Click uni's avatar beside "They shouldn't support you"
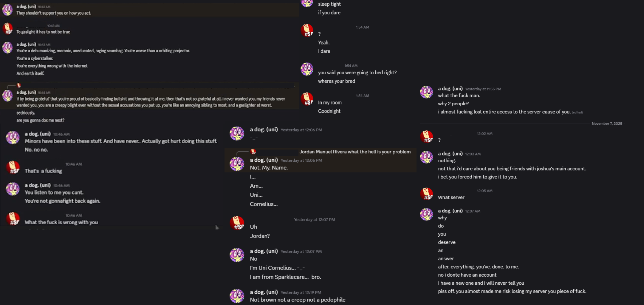Viewport: 644px width, 305px height. pos(7,10)
